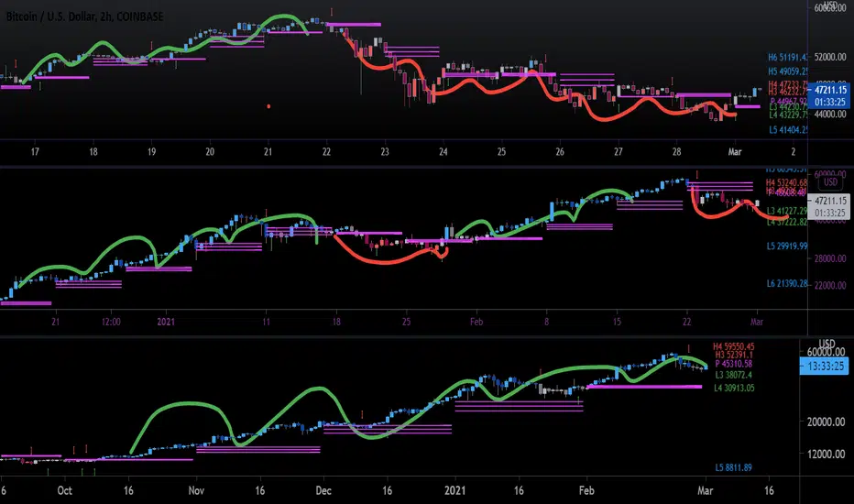The height and width of the screenshot is (504, 854).
Task: Select the Dec label on bottom time axis
Action: (x=323, y=490)
